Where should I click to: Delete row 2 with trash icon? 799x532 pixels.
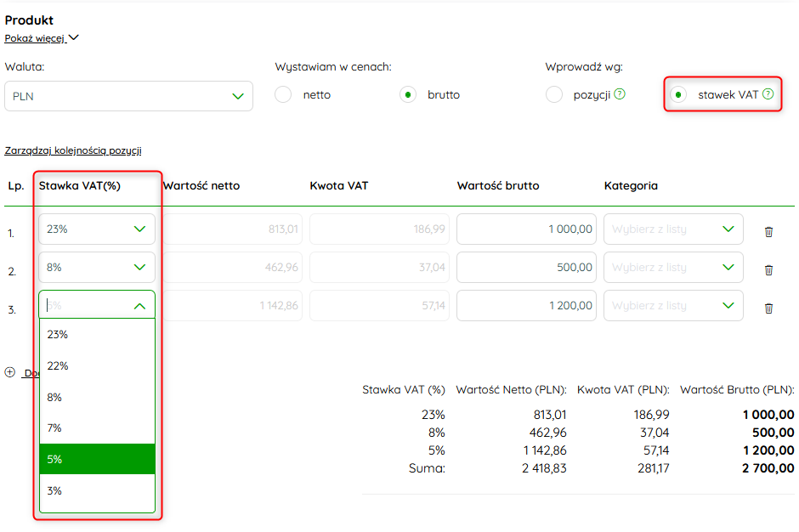pos(768,270)
